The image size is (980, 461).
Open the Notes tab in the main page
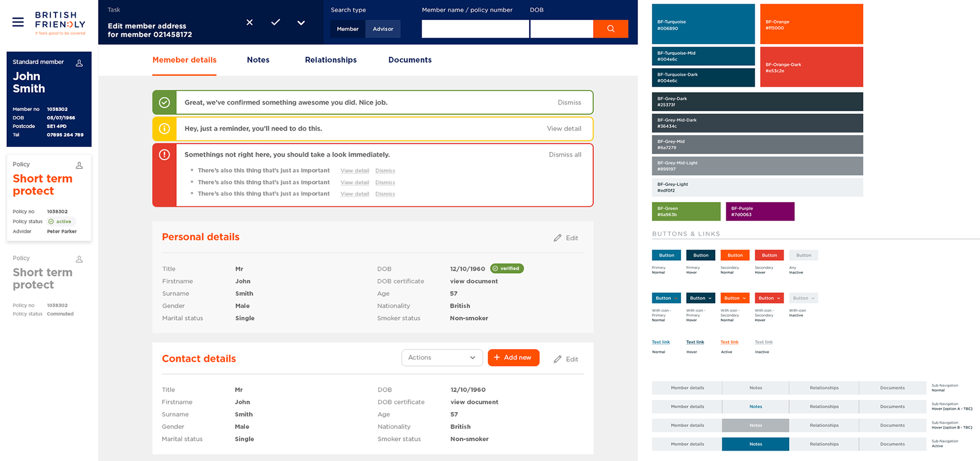(x=258, y=60)
